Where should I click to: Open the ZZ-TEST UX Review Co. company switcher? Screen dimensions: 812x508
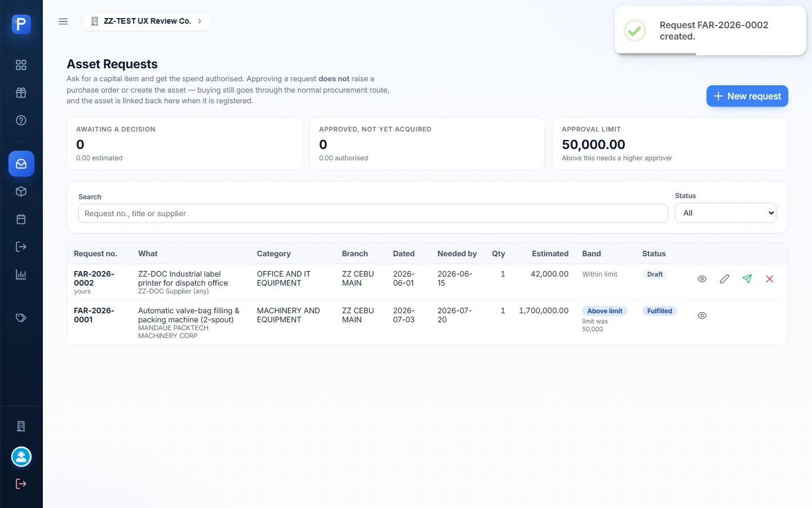(147, 21)
